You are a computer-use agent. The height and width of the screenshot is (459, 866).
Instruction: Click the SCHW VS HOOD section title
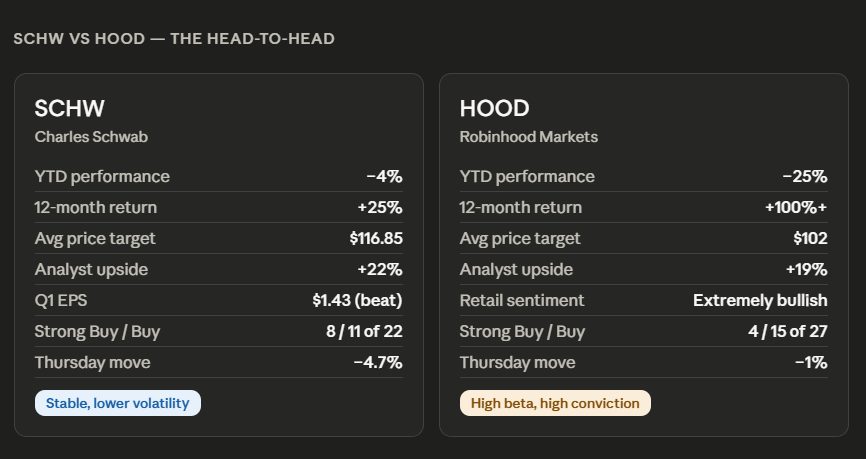174,39
